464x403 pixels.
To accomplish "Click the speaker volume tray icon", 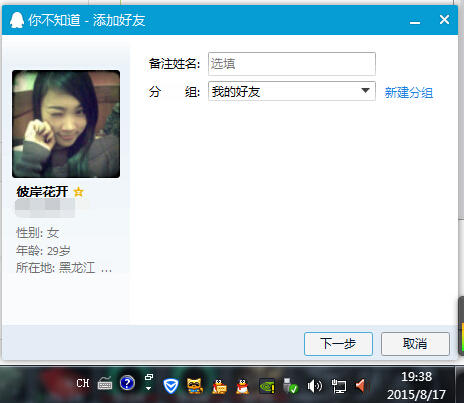I will pyautogui.click(x=315, y=386).
